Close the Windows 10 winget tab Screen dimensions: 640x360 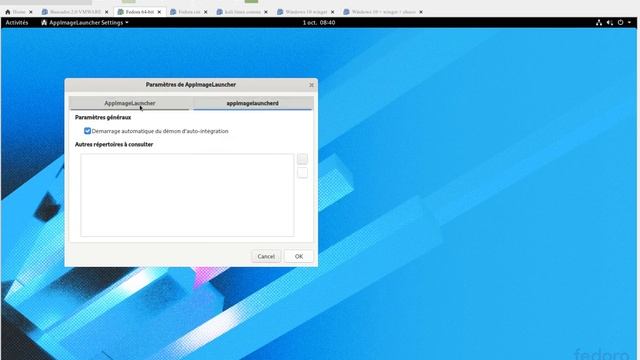332,12
